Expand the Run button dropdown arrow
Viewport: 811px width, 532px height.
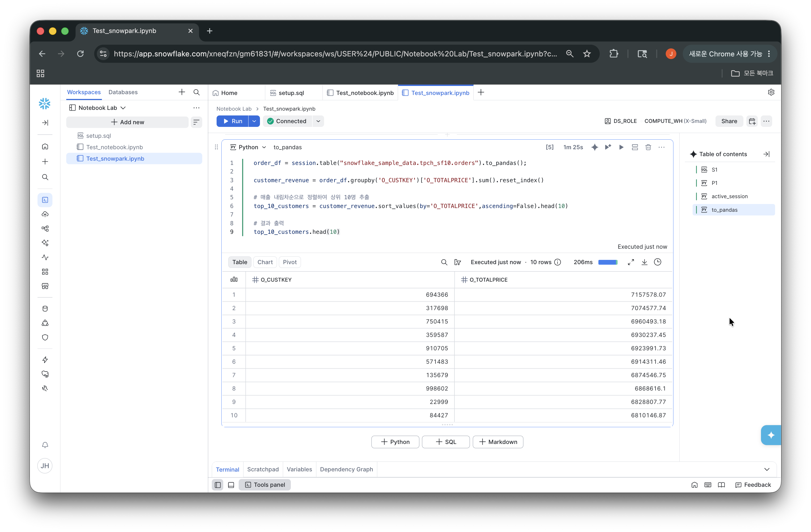pyautogui.click(x=254, y=121)
